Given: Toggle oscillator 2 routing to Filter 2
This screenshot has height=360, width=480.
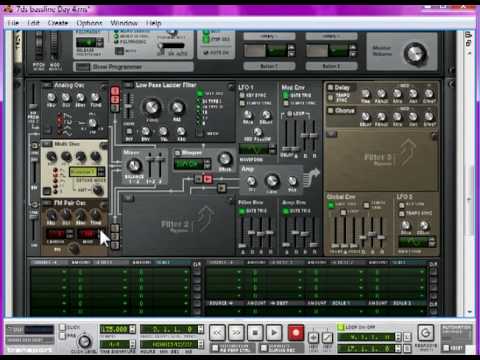Looking at the screenshot, I should pyautogui.click(x=115, y=237).
